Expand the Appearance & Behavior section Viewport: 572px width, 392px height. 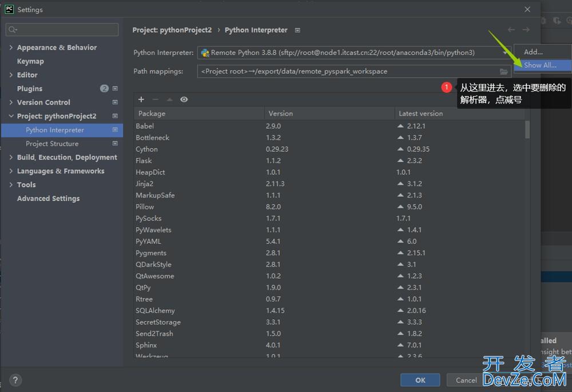pos(11,47)
